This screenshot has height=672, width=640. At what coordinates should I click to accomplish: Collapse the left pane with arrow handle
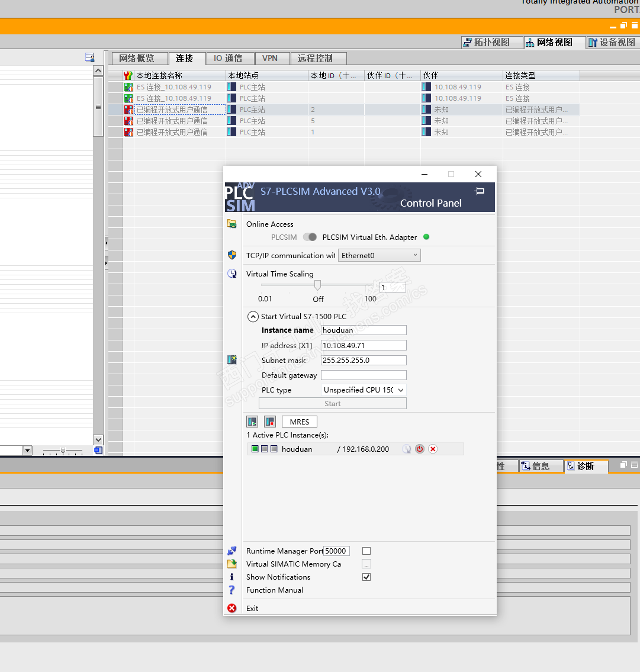tap(107, 243)
